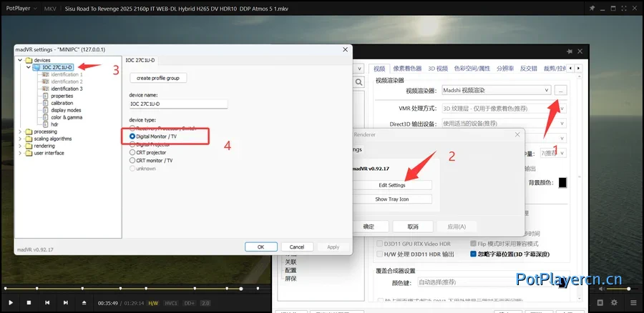Open VMR processing mode dropdown
The height and width of the screenshot is (313, 644).
(504, 109)
